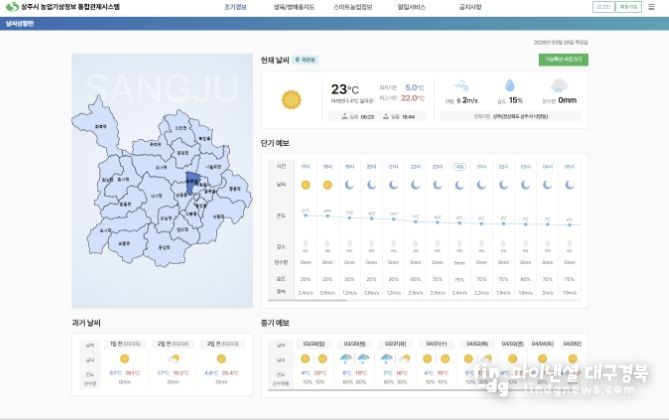The image size is (669, 420).
Task: Open the 공지사항 menu item
Action: tap(469, 7)
